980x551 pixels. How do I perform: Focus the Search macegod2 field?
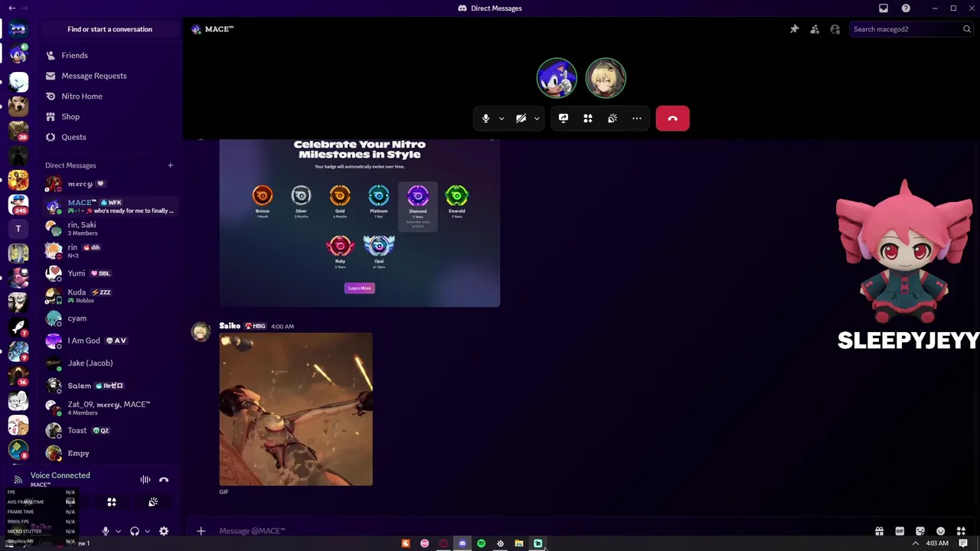[x=911, y=29]
